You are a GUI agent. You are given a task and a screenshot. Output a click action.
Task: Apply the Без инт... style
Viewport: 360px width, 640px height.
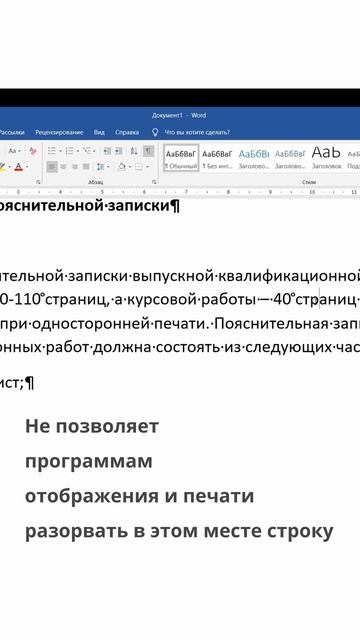click(217, 158)
